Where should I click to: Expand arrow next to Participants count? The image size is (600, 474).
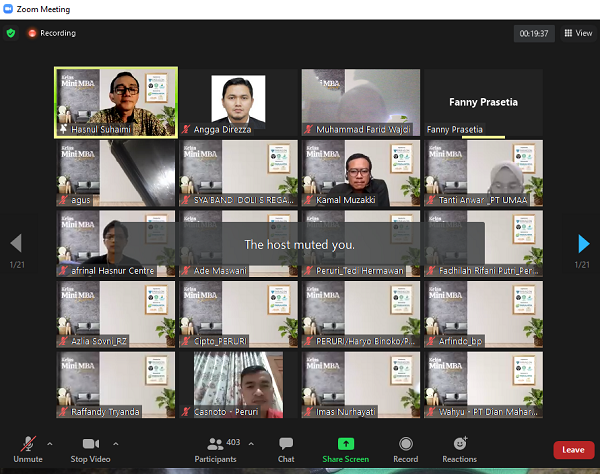click(x=251, y=444)
